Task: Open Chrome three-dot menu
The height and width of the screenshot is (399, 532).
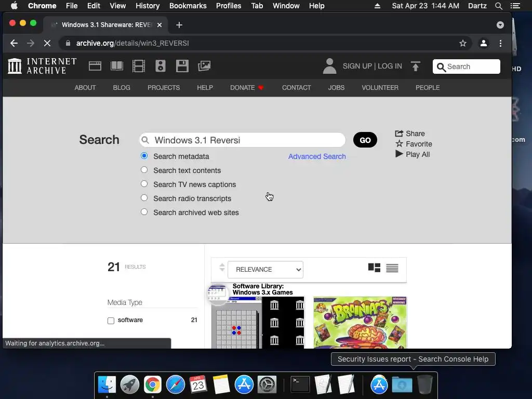Action: pyautogui.click(x=500, y=43)
